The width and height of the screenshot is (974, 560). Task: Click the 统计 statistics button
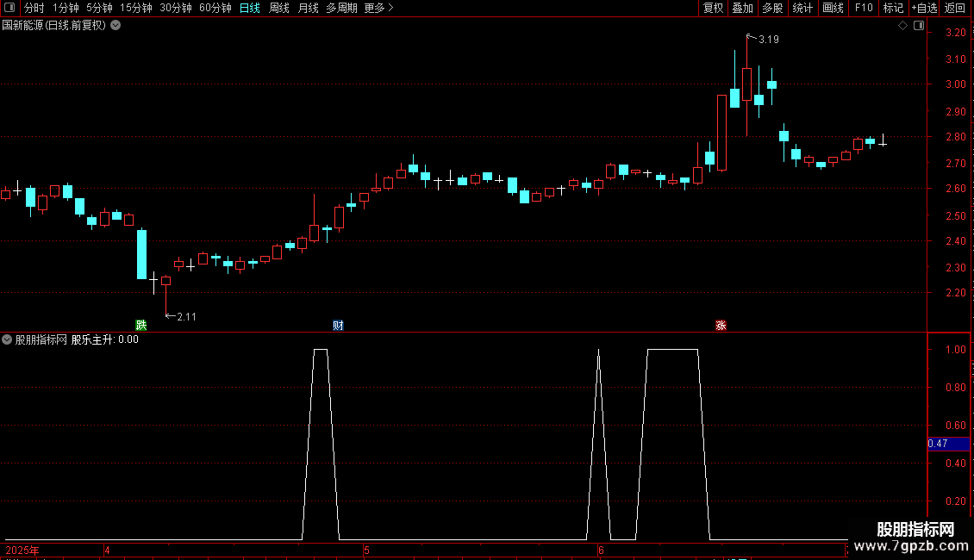click(x=802, y=8)
